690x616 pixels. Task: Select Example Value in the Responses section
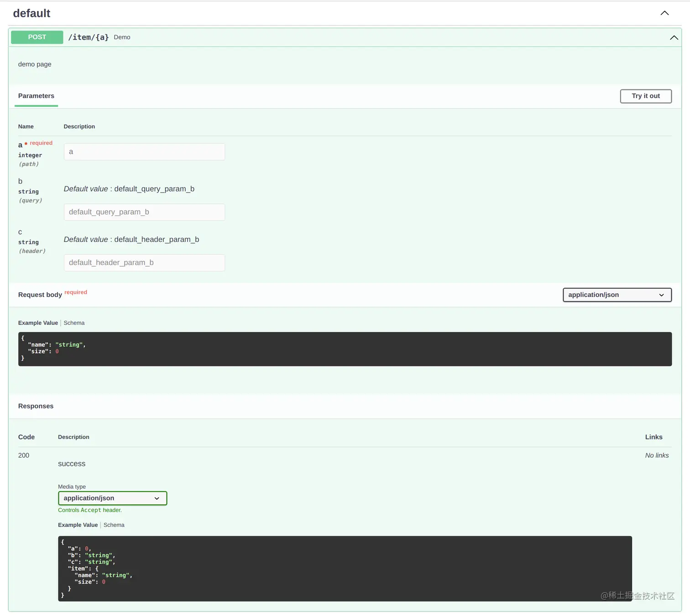[78, 525]
